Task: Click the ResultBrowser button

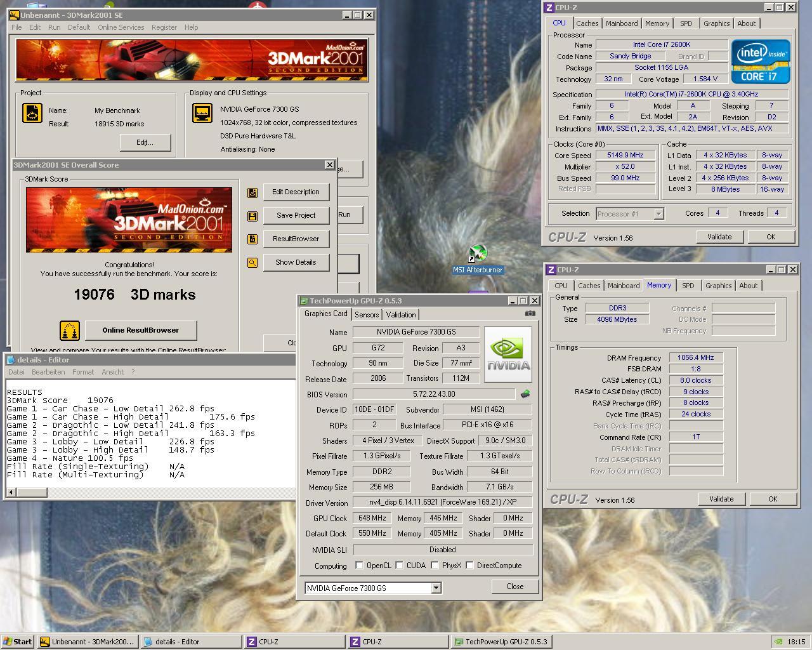Action: click(x=296, y=239)
